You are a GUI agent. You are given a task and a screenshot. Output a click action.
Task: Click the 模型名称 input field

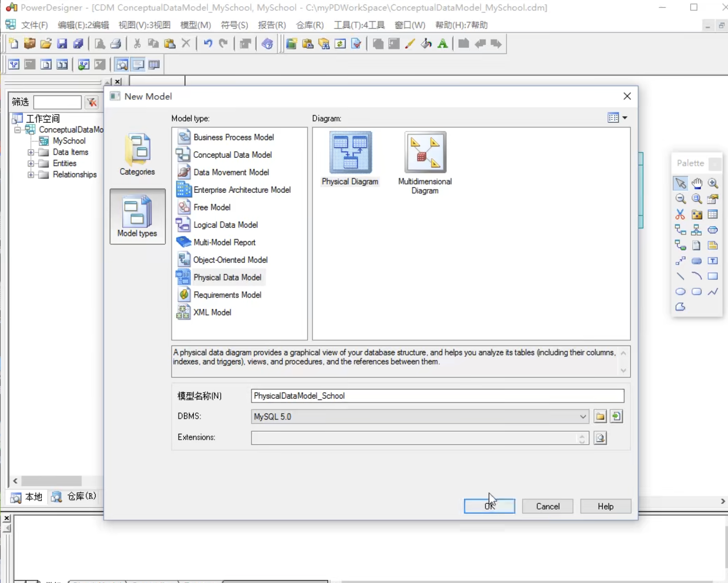pyautogui.click(x=437, y=396)
